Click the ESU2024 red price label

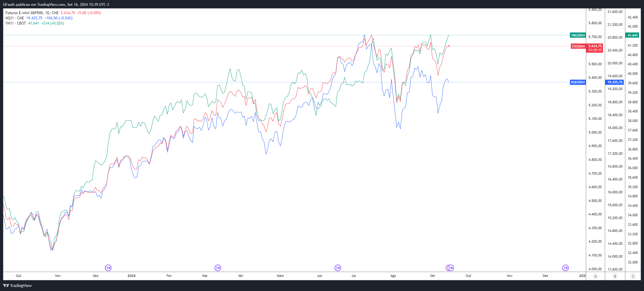(578, 46)
